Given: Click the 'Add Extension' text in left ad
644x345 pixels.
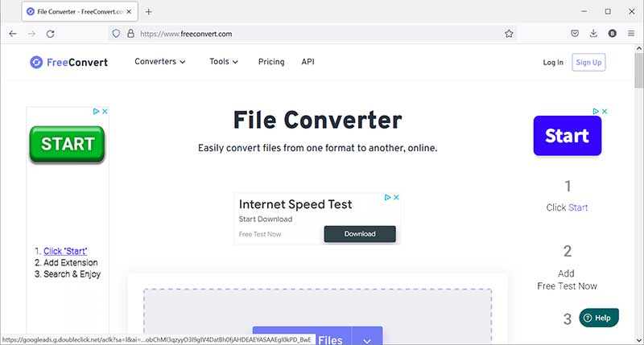Looking at the screenshot, I should [71, 262].
